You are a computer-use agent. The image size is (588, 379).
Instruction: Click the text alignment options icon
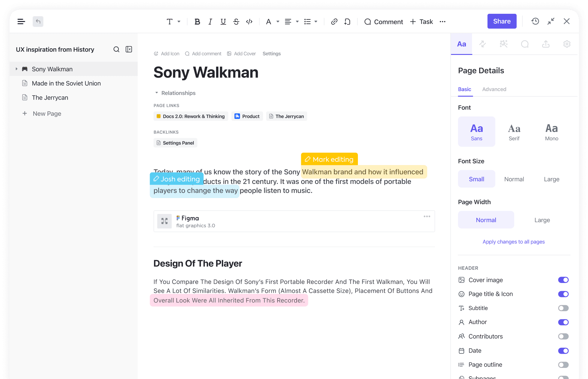288,21
